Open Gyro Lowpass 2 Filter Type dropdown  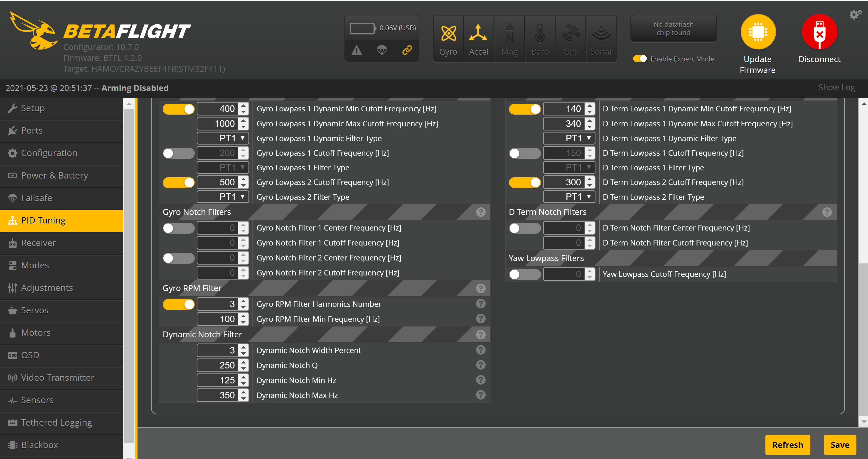click(x=223, y=197)
